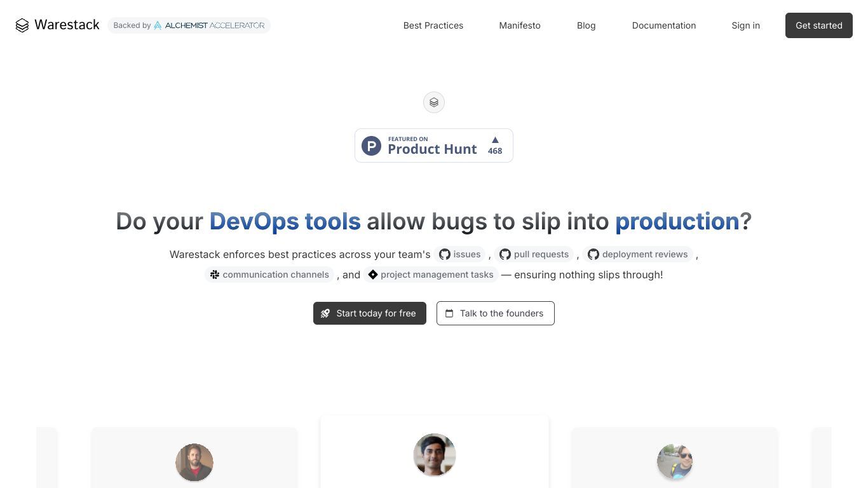Go to the Blog
This screenshot has width=868, height=488.
(587, 25)
